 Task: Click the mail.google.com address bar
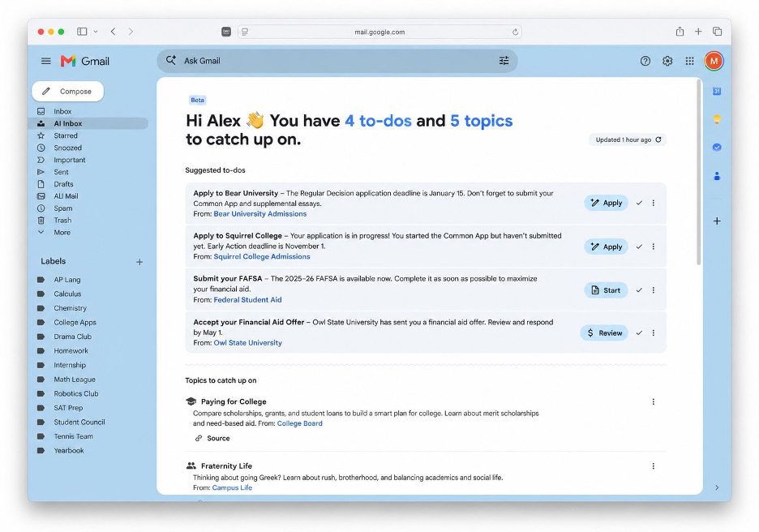(379, 32)
